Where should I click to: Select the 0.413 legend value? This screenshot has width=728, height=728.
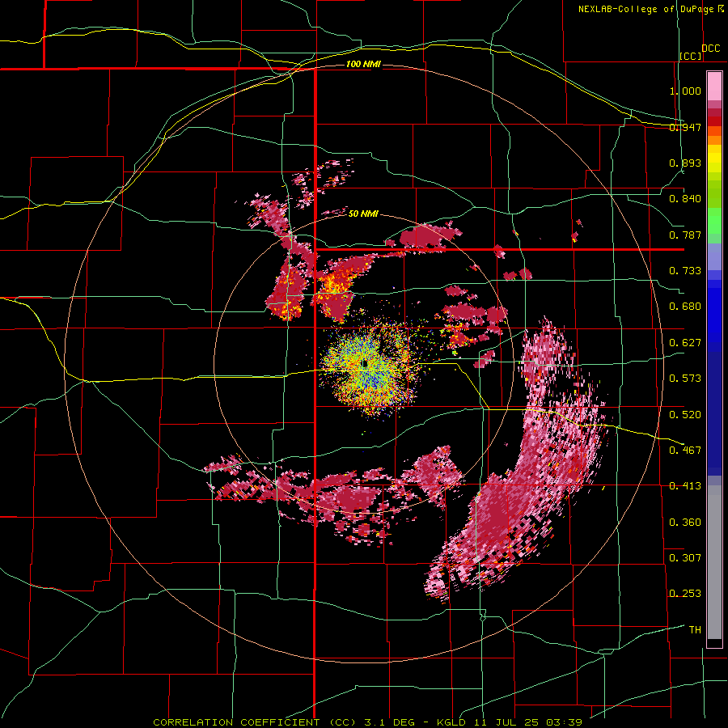pyautogui.click(x=685, y=486)
